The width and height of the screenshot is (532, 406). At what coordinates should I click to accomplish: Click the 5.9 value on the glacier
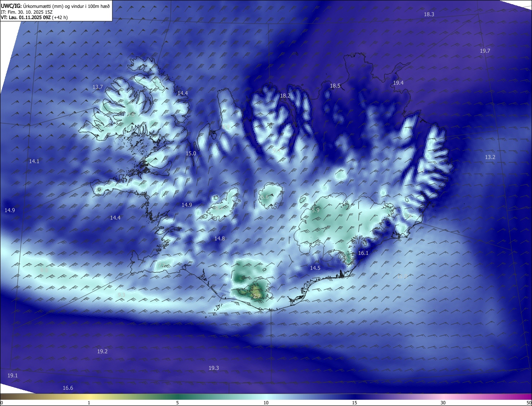(315, 210)
